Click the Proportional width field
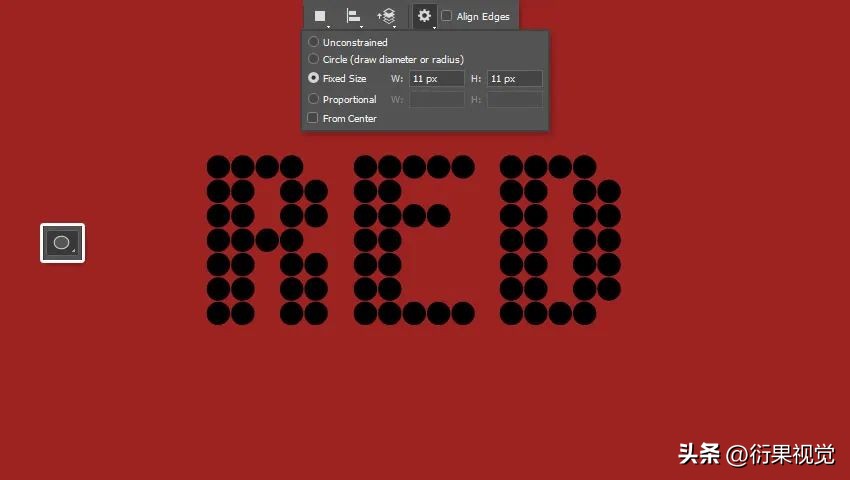Image resolution: width=850 pixels, height=480 pixels. click(437, 99)
